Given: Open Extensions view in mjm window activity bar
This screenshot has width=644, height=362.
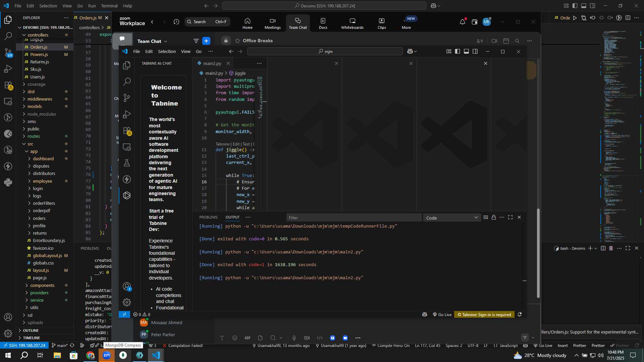Looking at the screenshot, I should click(x=127, y=130).
